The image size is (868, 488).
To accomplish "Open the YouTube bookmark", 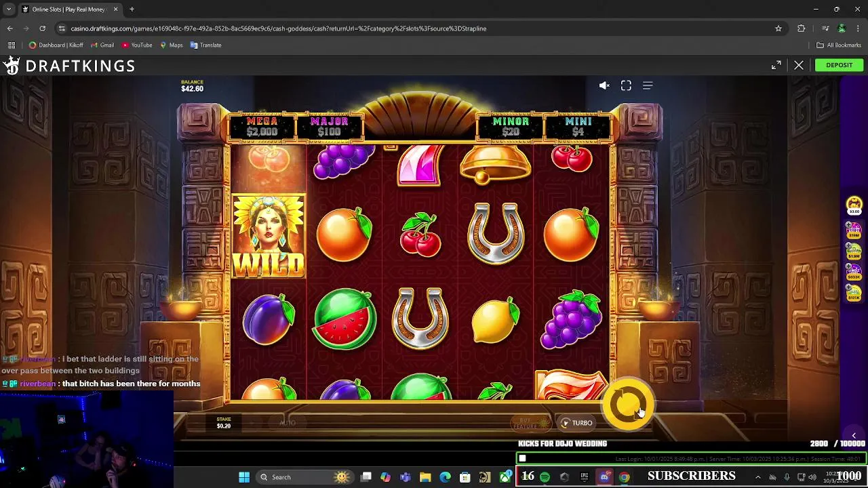I will click(137, 45).
